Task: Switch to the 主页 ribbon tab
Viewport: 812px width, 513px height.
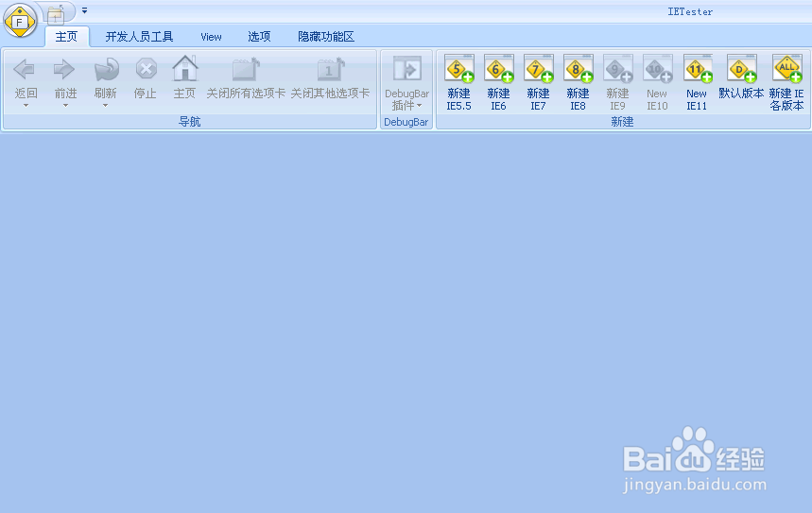Action: (67, 37)
